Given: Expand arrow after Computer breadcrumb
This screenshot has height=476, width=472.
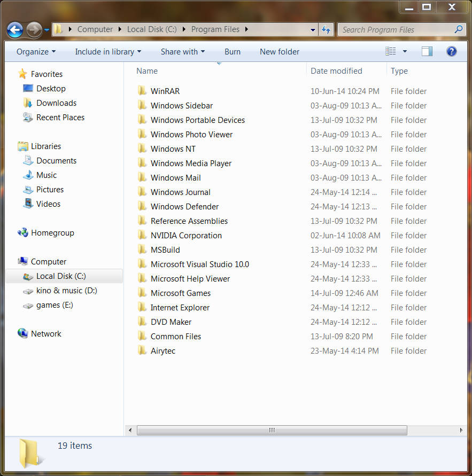Looking at the screenshot, I should [x=120, y=29].
